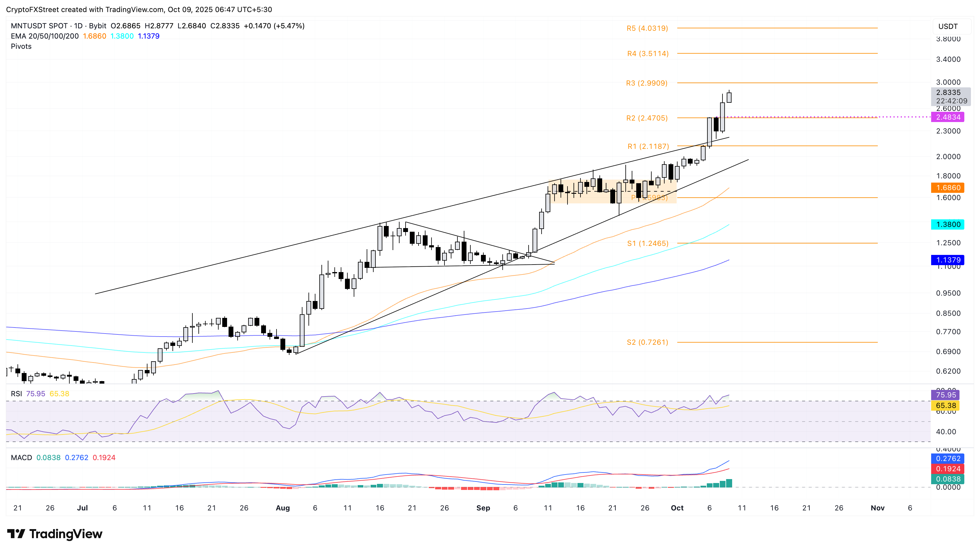Click the MACD indicator legend label

21,458
